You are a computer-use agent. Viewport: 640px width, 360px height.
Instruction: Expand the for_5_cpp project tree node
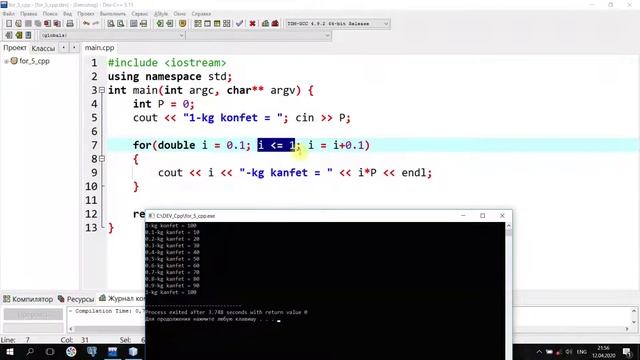(x=6, y=62)
